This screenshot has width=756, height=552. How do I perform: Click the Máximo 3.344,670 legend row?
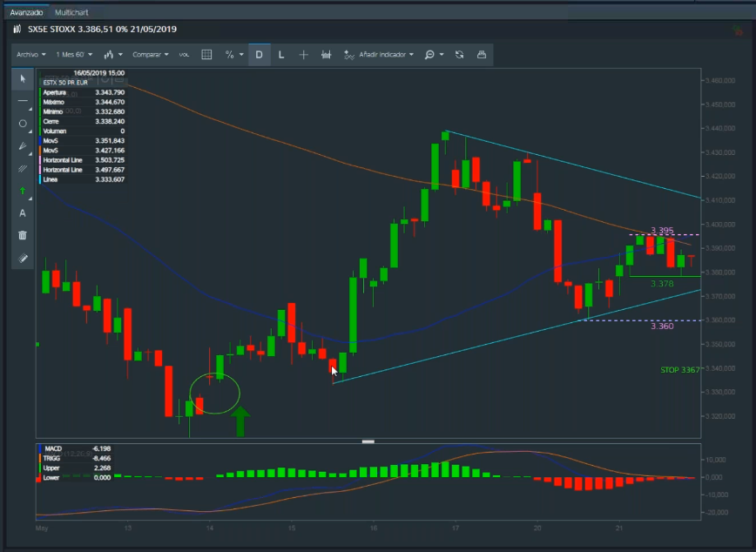tap(84, 102)
